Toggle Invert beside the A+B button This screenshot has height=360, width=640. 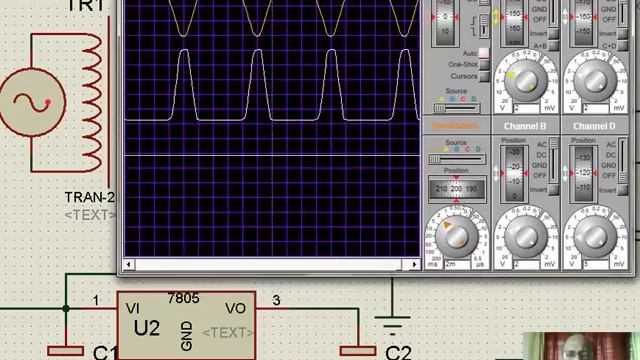click(x=553, y=33)
